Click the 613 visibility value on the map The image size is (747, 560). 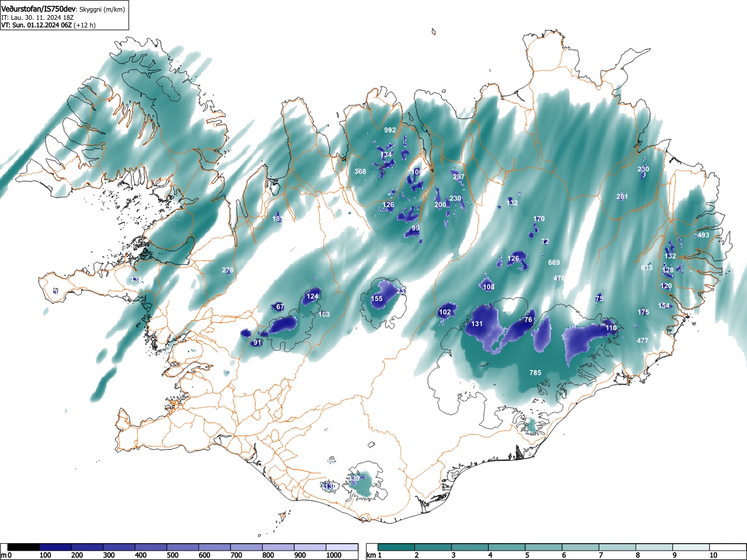click(x=647, y=268)
